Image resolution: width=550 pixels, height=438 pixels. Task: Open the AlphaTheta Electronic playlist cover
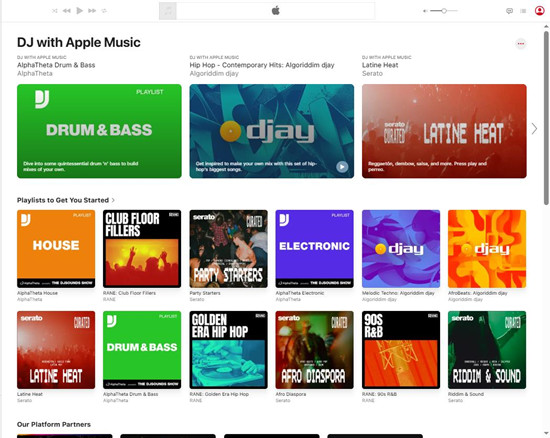(315, 249)
